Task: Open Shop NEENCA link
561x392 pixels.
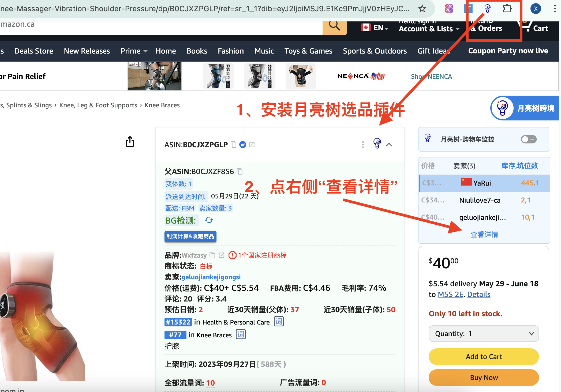Action: [x=431, y=77]
